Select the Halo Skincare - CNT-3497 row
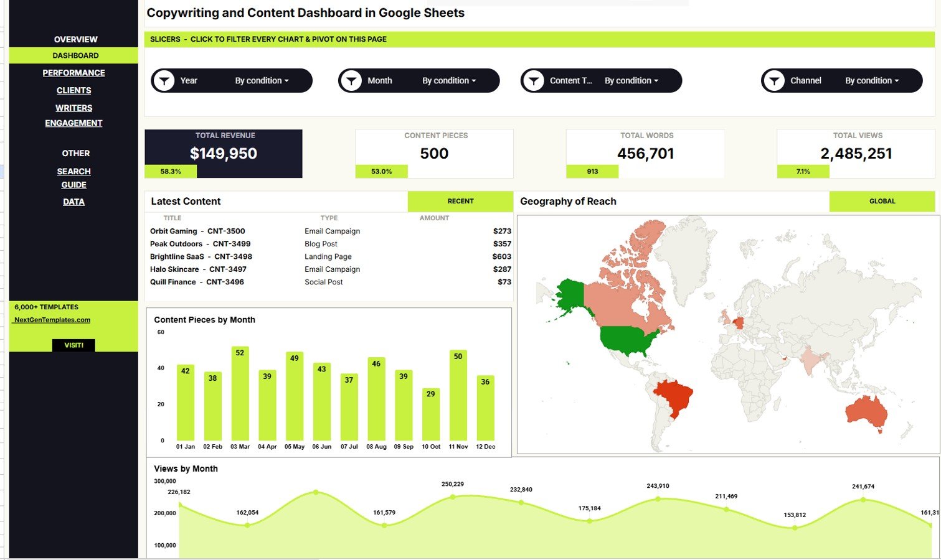This screenshot has width=941, height=560. pyautogui.click(x=329, y=269)
